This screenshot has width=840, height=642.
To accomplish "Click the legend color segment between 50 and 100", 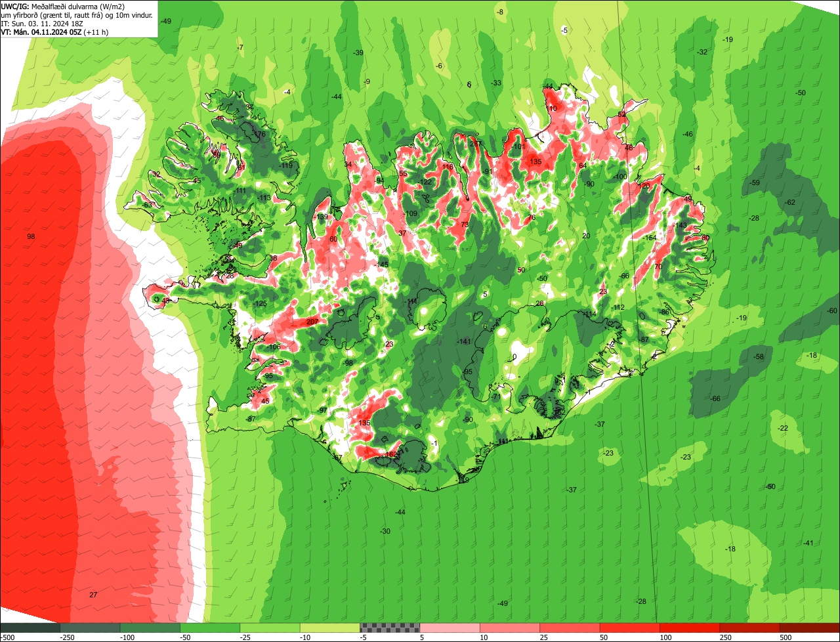I will point(631,628).
